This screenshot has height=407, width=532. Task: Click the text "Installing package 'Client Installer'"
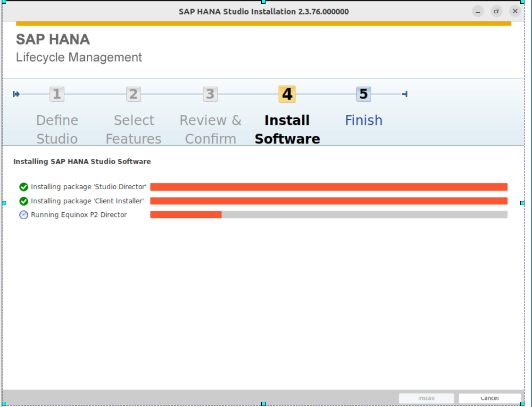click(x=87, y=201)
